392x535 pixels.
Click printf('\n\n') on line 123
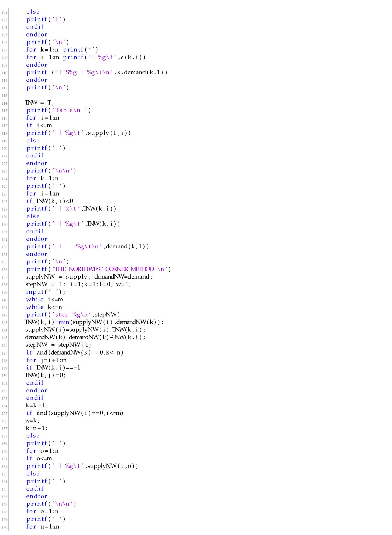[51, 171]
